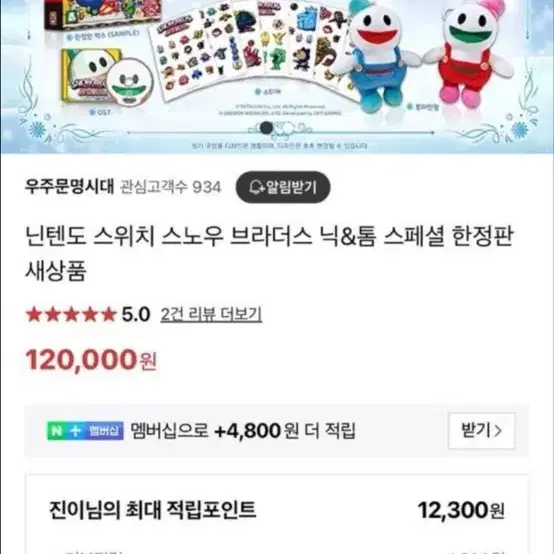Click the 120,000원 price text
554x554 pixels.
click(x=91, y=360)
